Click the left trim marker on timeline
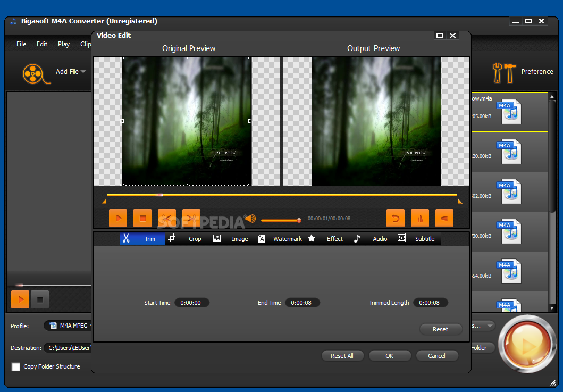This screenshot has height=392, width=563. click(x=104, y=201)
